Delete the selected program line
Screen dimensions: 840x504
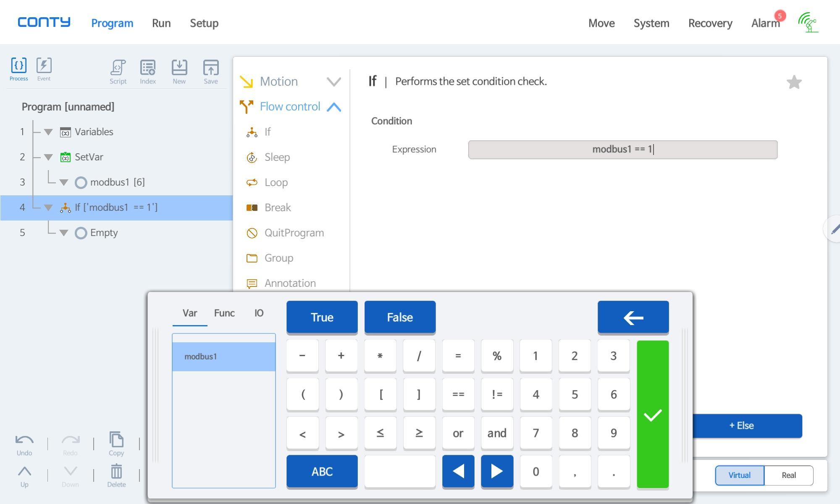click(x=116, y=476)
